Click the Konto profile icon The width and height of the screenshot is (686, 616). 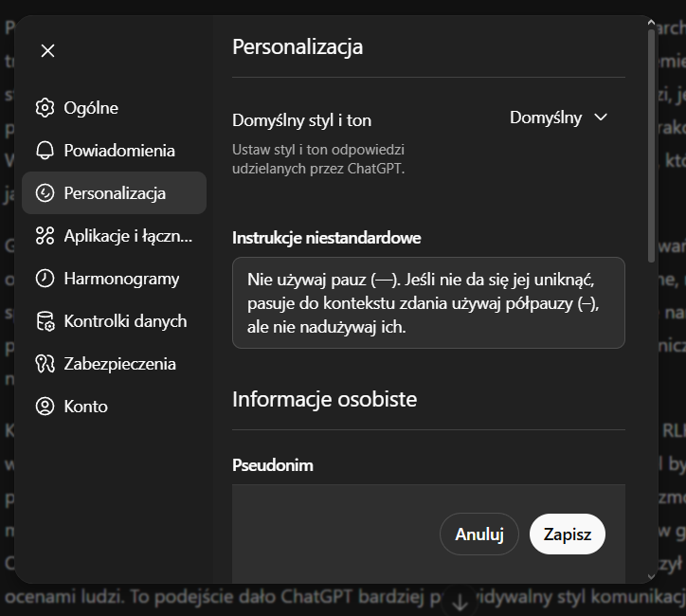45,407
